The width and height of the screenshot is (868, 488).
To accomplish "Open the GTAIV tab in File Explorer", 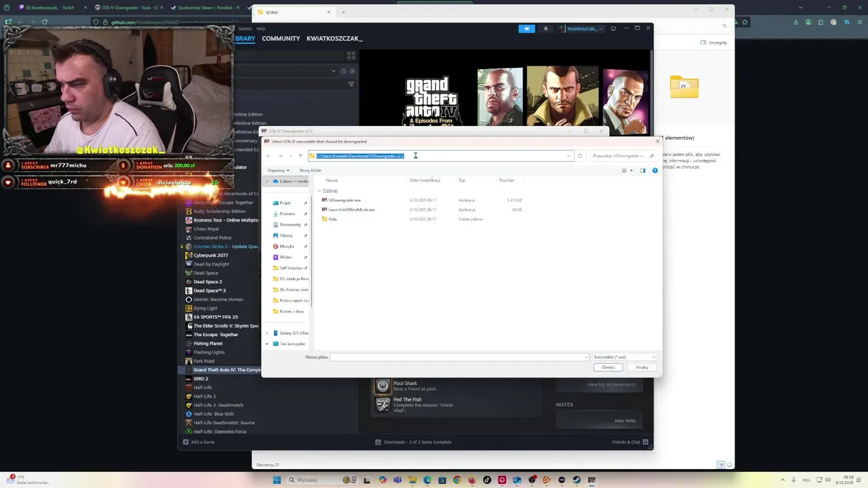I will pyautogui.click(x=293, y=12).
